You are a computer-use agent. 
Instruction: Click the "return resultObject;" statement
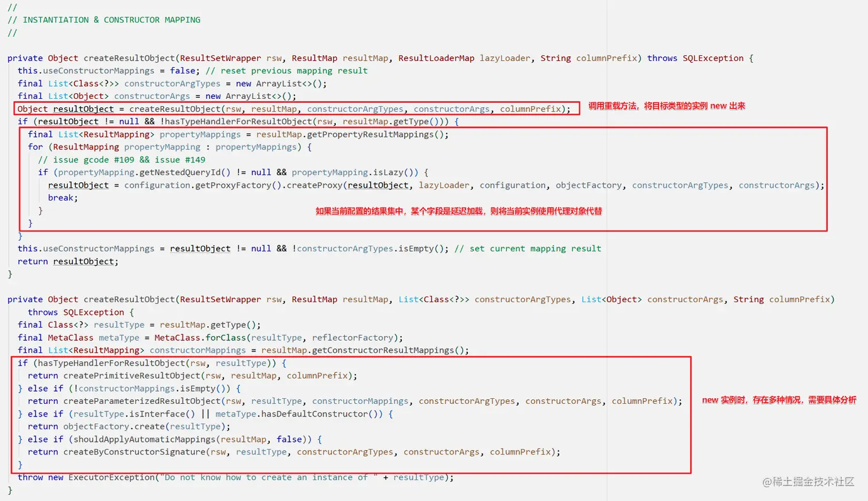click(x=68, y=261)
